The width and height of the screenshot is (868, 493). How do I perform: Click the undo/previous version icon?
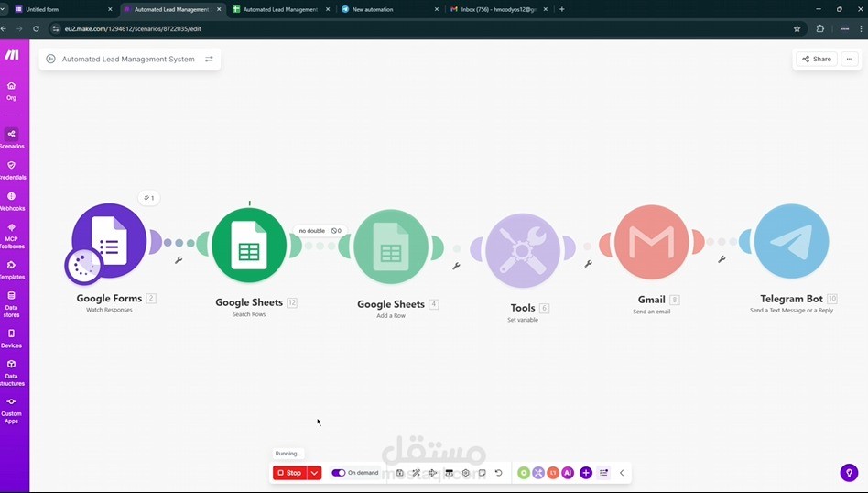click(499, 473)
